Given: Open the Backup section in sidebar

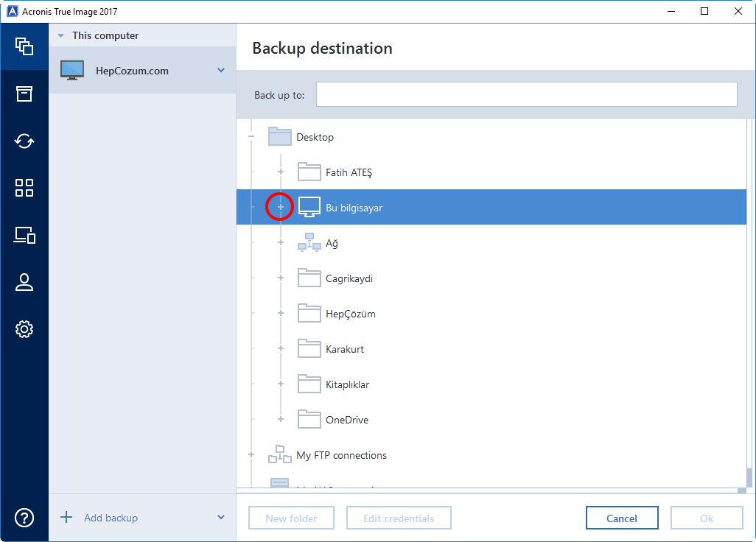Looking at the screenshot, I should (x=24, y=46).
